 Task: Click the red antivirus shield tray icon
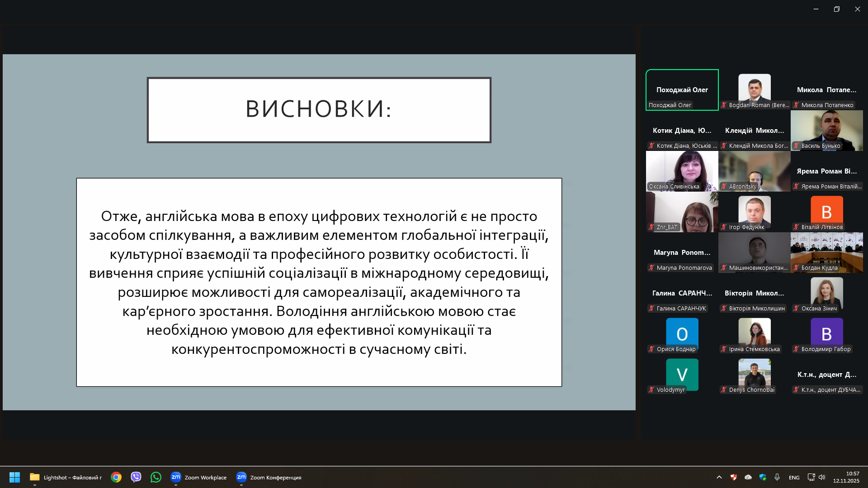tap(734, 477)
